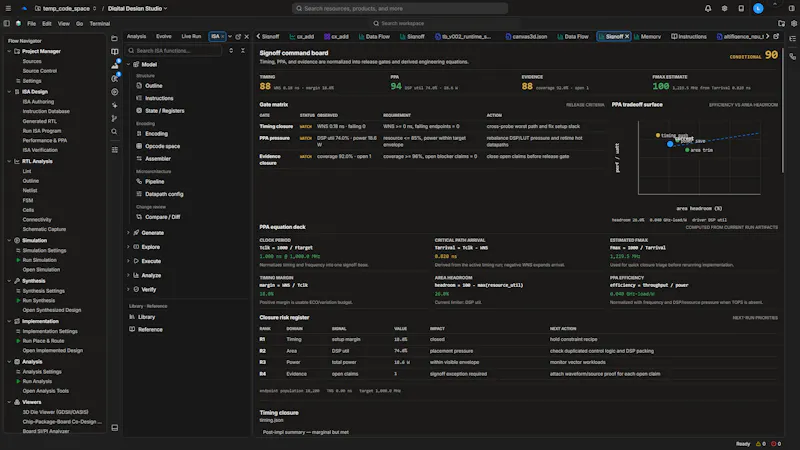Viewport: 800px width, 450px height.
Task: Open the search magnifier in activity bar
Action: pyautogui.click(x=114, y=132)
